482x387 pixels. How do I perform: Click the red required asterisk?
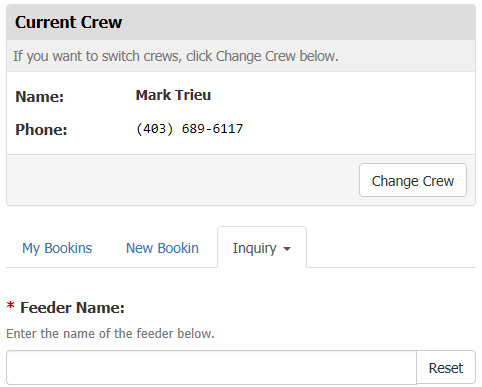[x=11, y=305]
